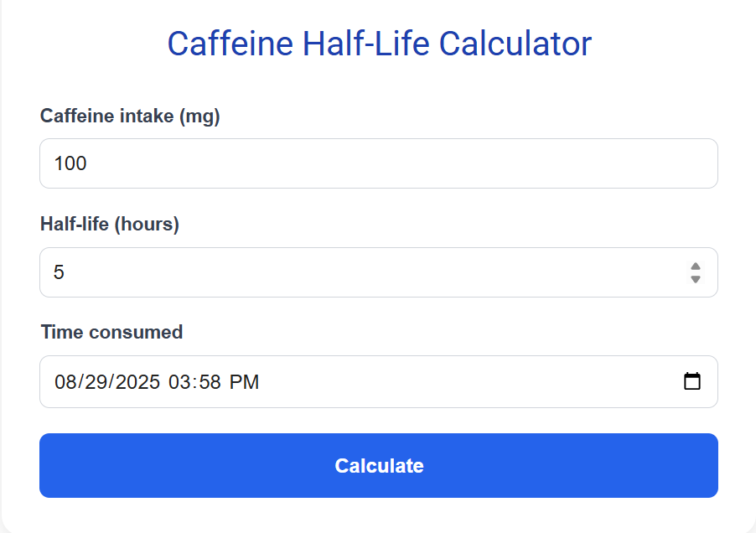The height and width of the screenshot is (533, 756).
Task: Click the word Half-Life in the heading
Action: [x=366, y=44]
